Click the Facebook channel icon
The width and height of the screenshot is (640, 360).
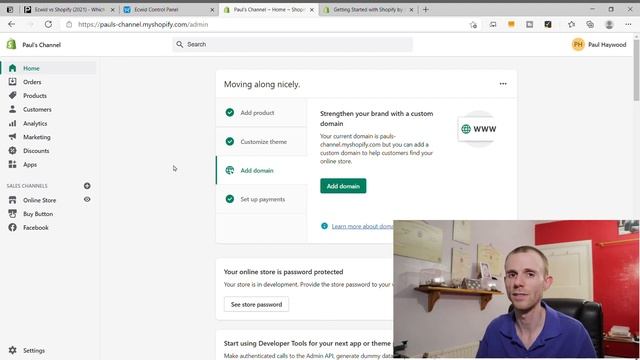(x=13, y=227)
